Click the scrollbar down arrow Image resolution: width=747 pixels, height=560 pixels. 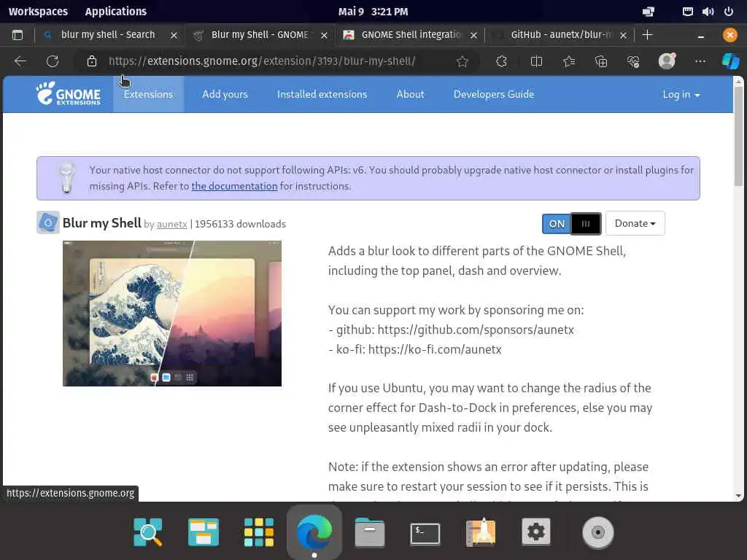tap(738, 496)
